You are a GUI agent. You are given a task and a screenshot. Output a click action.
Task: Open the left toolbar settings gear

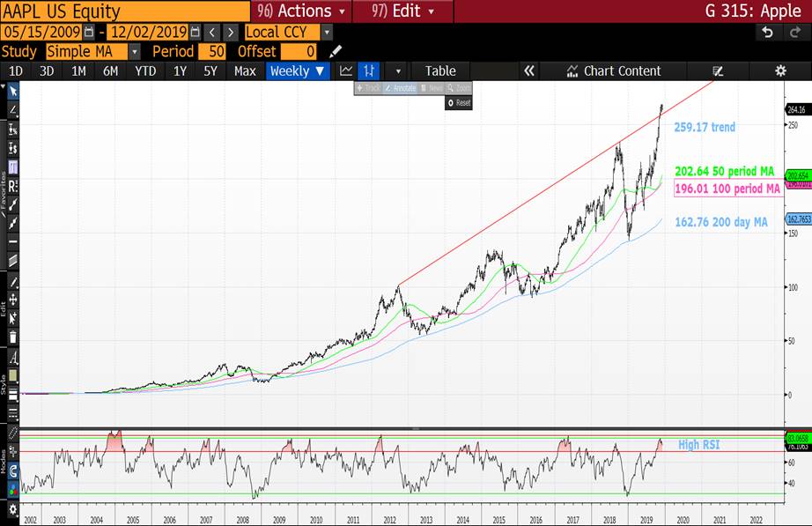coord(13,510)
